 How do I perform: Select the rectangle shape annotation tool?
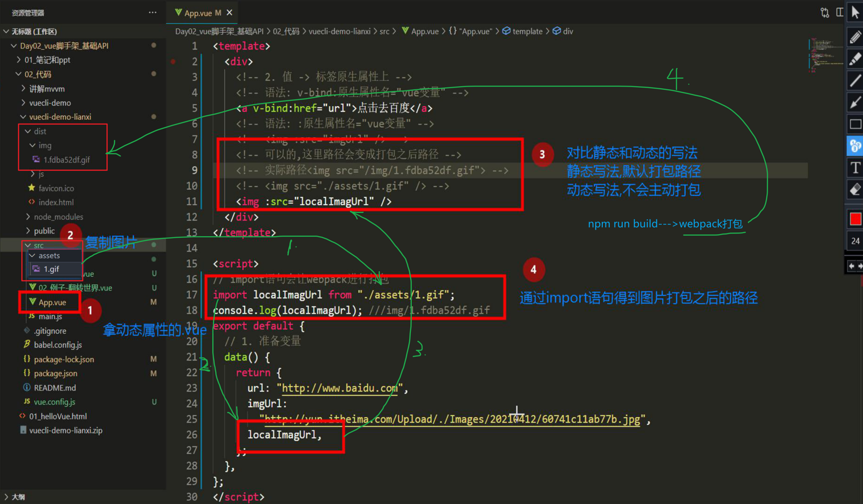pyautogui.click(x=855, y=124)
